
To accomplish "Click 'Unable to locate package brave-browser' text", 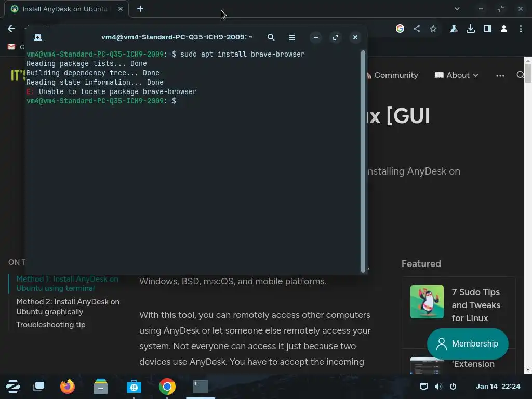I will coord(118,91).
